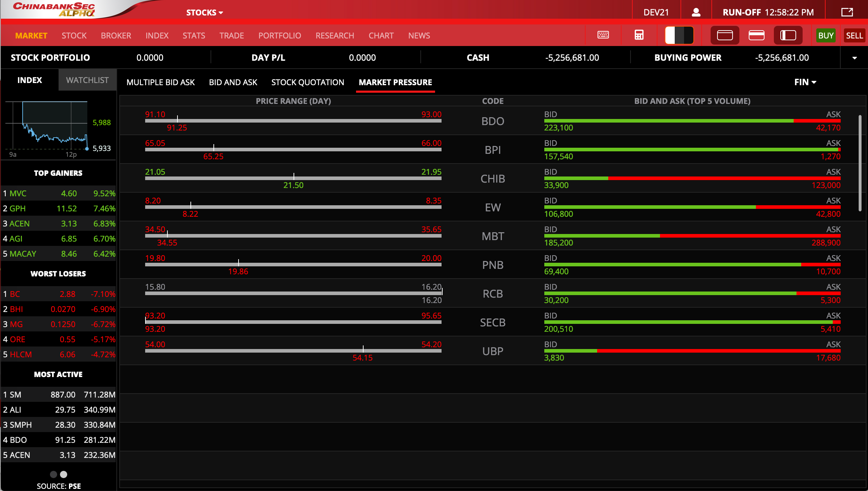
Task: Switch to the INDEX sidebar tab
Action: coord(30,80)
